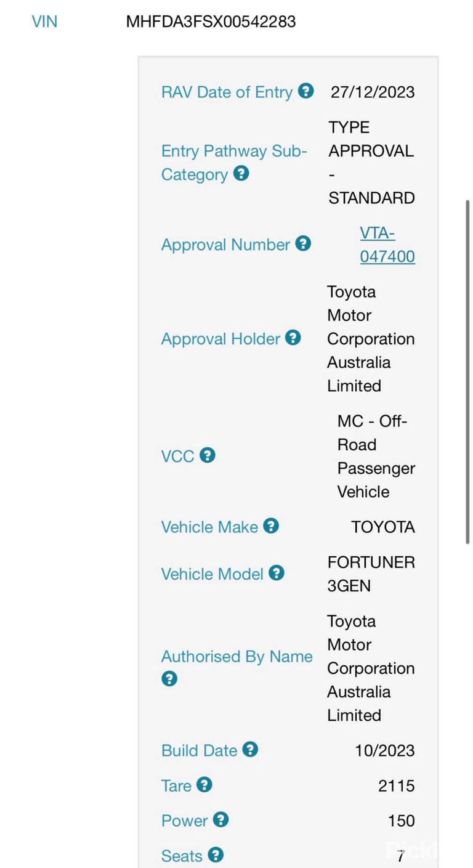This screenshot has width=473, height=868.
Task: Click help icon next to Build Date
Action: 250,750
